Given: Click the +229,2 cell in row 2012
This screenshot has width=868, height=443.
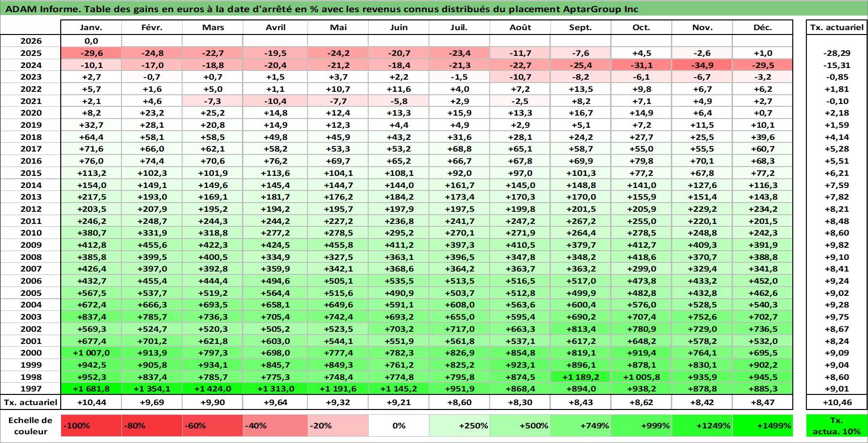Looking at the screenshot, I should (x=702, y=209).
